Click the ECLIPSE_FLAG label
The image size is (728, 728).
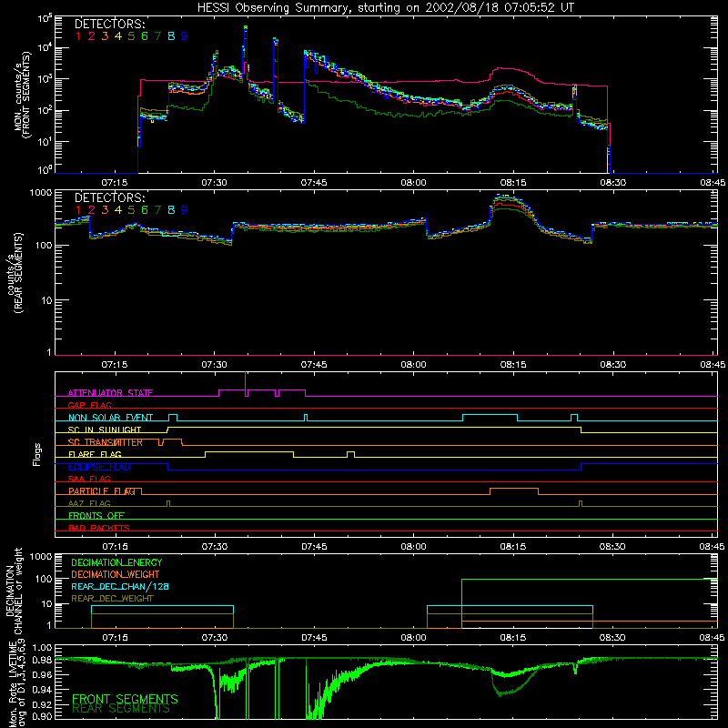pos(99,467)
